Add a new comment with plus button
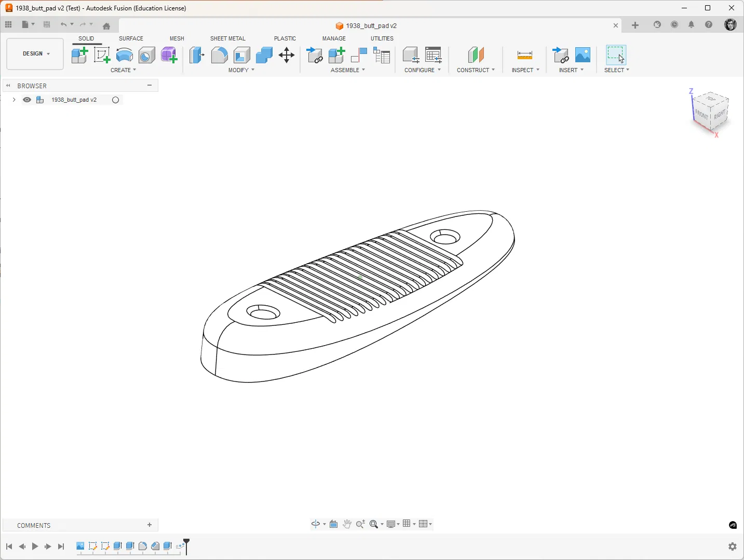744x560 pixels. tap(150, 525)
